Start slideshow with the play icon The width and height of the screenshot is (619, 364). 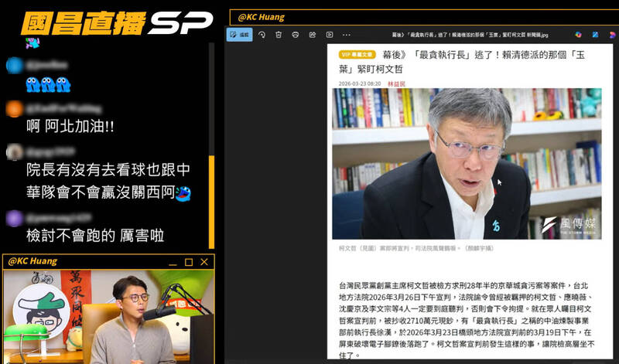pyautogui.click(x=330, y=35)
